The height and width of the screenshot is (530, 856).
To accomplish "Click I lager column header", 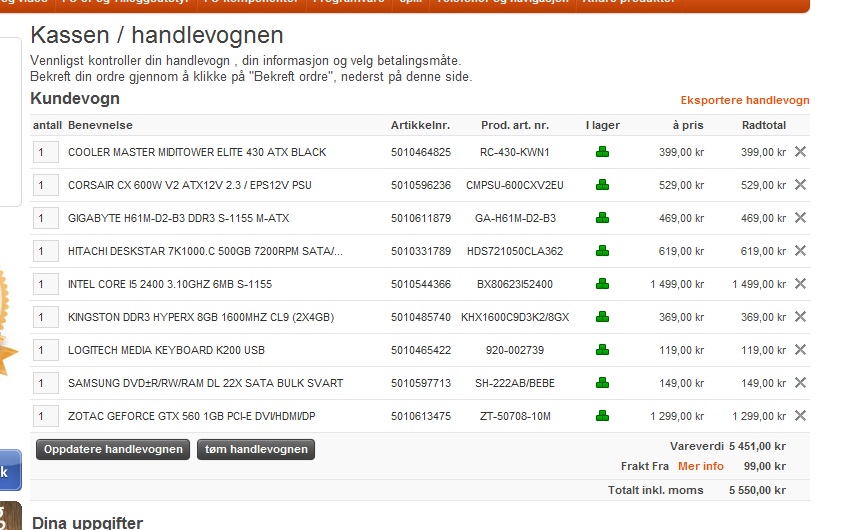I will tap(603, 125).
